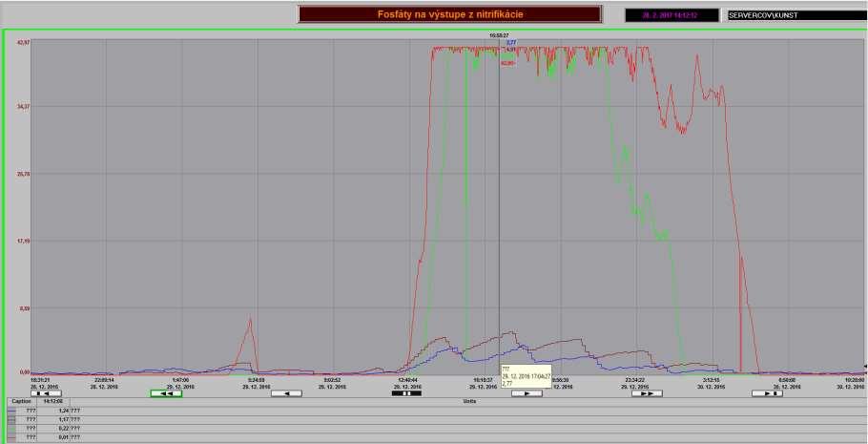Click the blue 2,77 cursor value label
868x444 pixels.
(x=511, y=42)
